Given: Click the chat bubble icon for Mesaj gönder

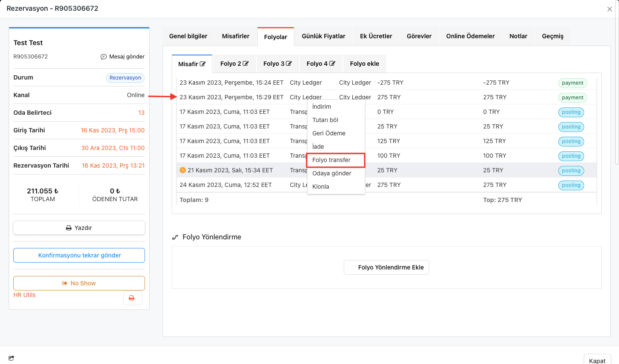Looking at the screenshot, I should point(104,57).
